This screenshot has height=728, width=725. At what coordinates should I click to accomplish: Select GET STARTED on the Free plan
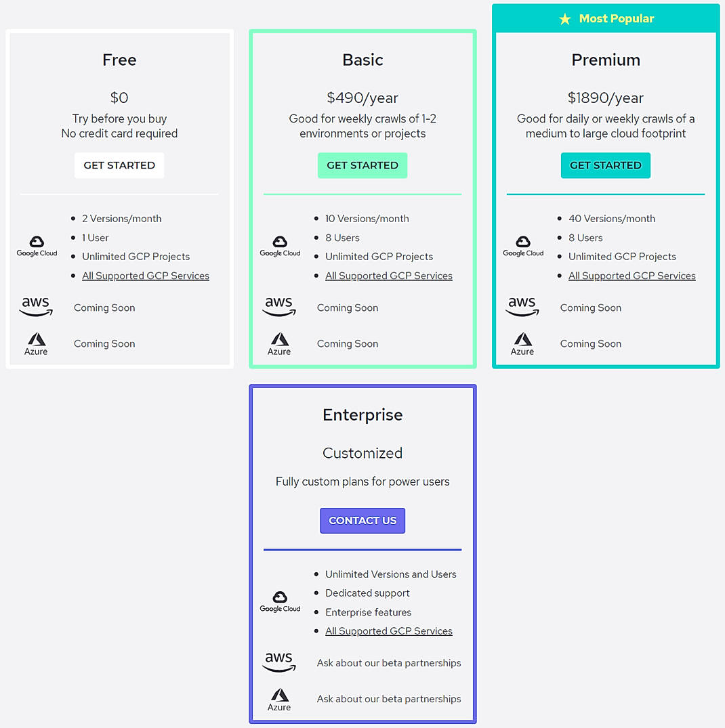(119, 165)
